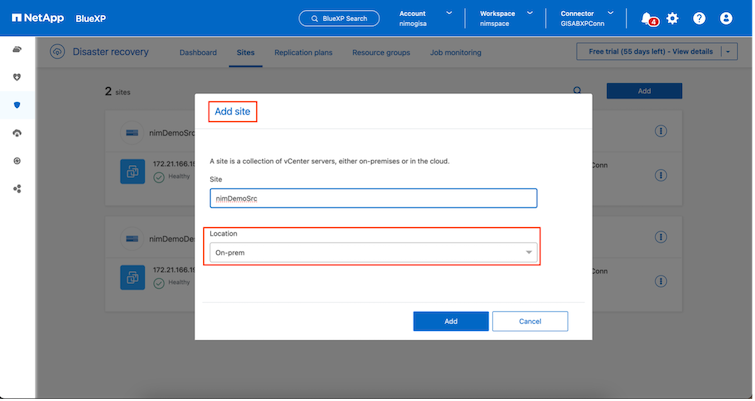755x401 pixels.
Task: Open the notifications bell with 4 alerts
Action: (x=647, y=18)
